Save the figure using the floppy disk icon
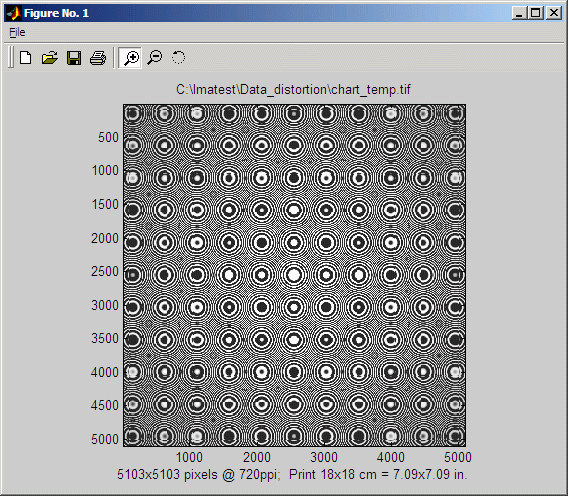The image size is (568, 496). pyautogui.click(x=74, y=58)
